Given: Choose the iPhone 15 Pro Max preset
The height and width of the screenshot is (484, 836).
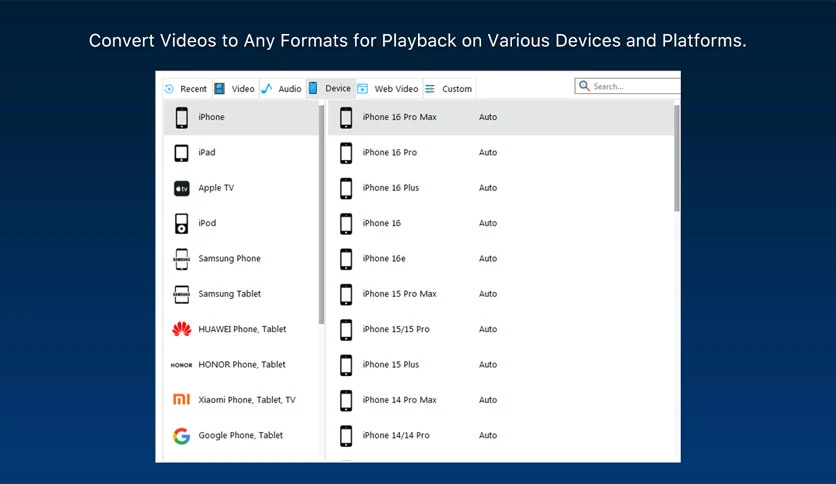Looking at the screenshot, I should [399, 294].
